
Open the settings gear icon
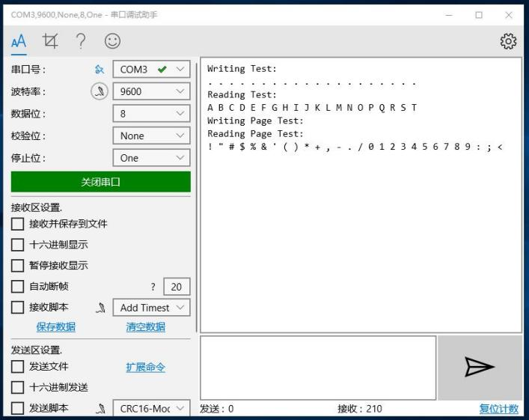(508, 41)
